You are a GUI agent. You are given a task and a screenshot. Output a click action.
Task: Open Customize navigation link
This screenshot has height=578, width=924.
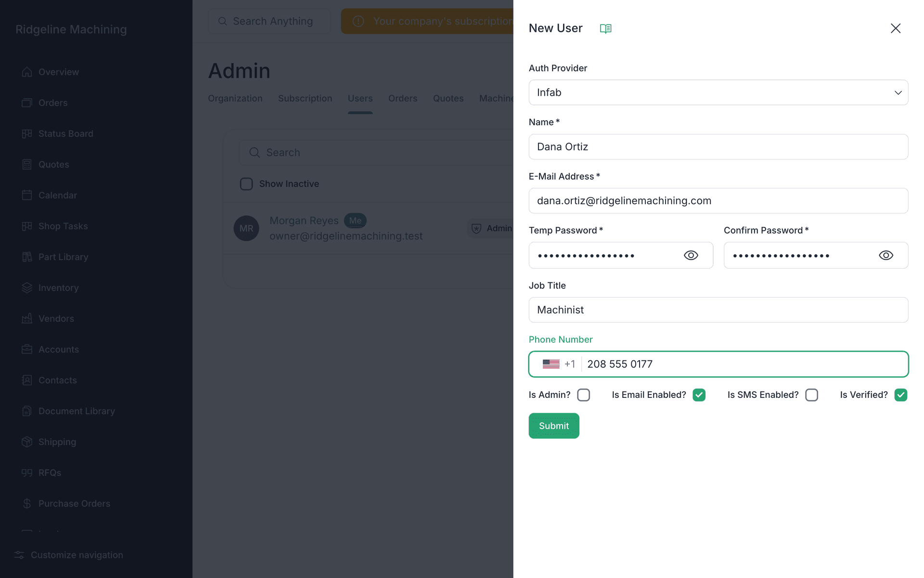[69, 555]
